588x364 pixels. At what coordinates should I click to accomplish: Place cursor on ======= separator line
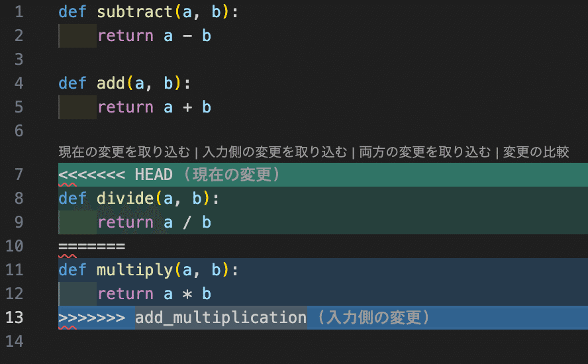point(323,246)
